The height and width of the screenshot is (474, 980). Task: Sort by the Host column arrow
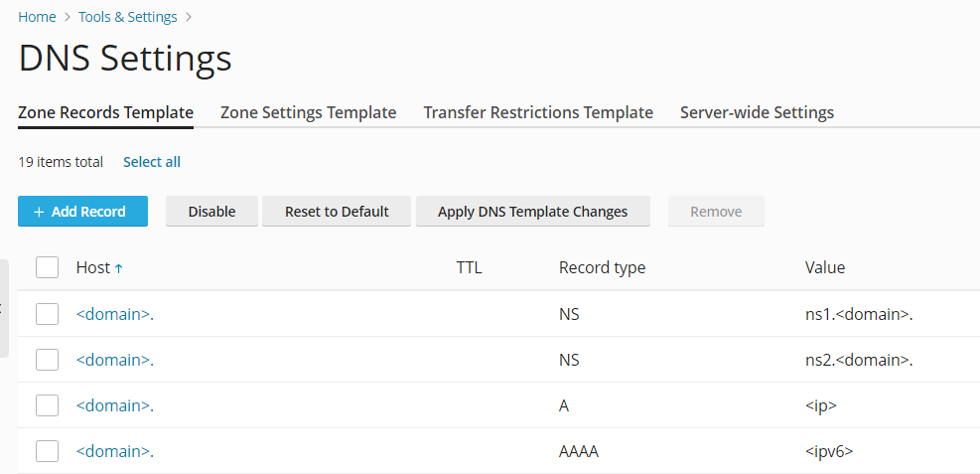pos(119,268)
